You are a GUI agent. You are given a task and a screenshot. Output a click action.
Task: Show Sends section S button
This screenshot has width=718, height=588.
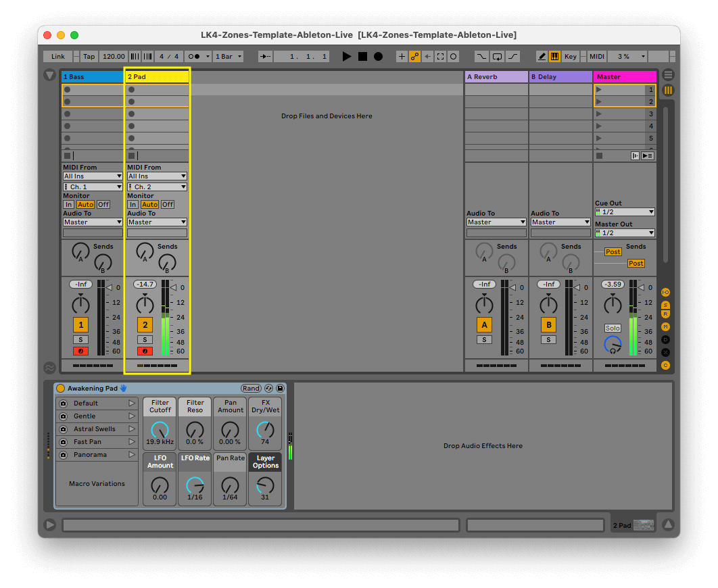[x=665, y=305]
